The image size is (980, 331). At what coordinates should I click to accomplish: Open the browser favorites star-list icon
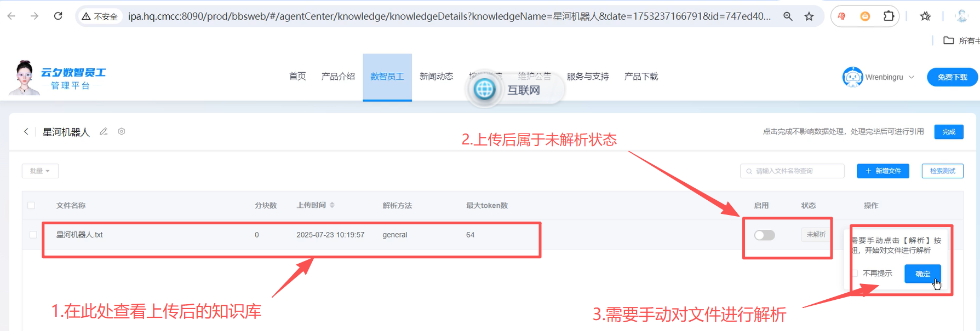925,16
